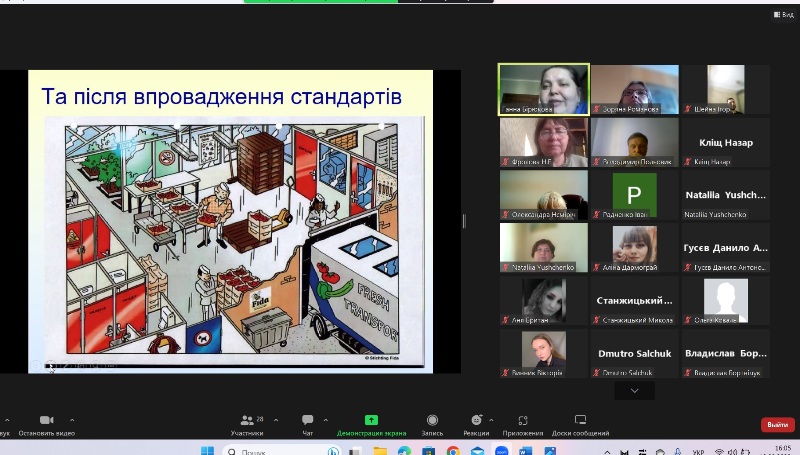This screenshot has height=455, width=800.
Task: Open the Reactions (Реакции) menu
Action: point(476,424)
